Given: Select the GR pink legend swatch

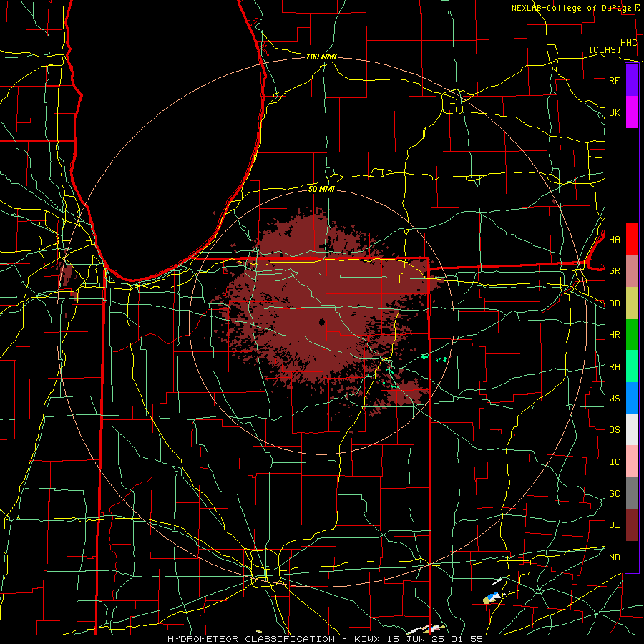Looking at the screenshot, I should pos(632,270).
